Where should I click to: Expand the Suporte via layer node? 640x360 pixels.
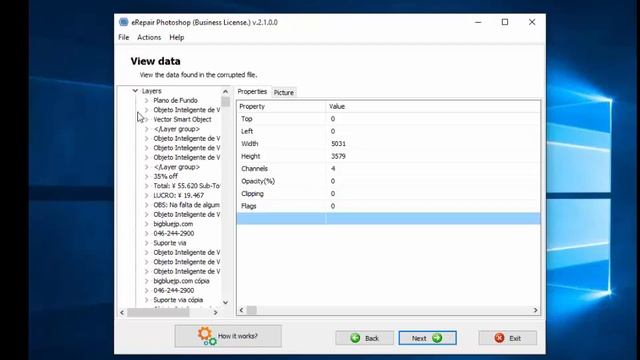click(x=147, y=243)
